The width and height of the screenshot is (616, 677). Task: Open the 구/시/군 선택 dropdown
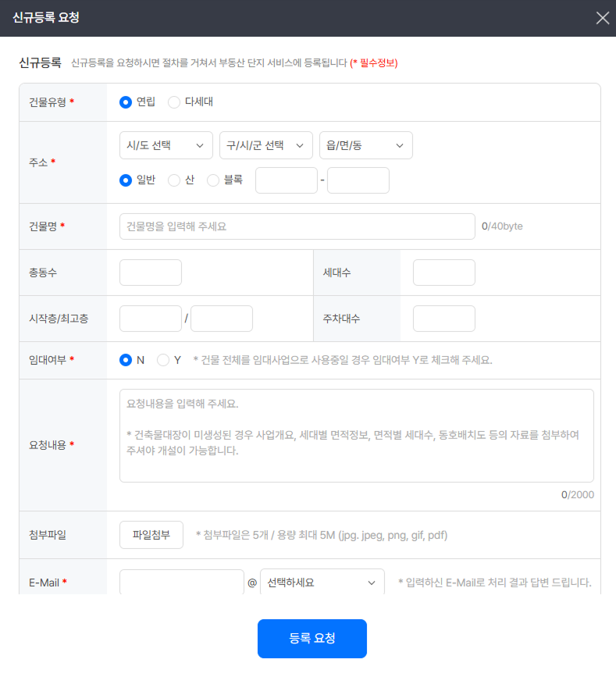(x=266, y=145)
